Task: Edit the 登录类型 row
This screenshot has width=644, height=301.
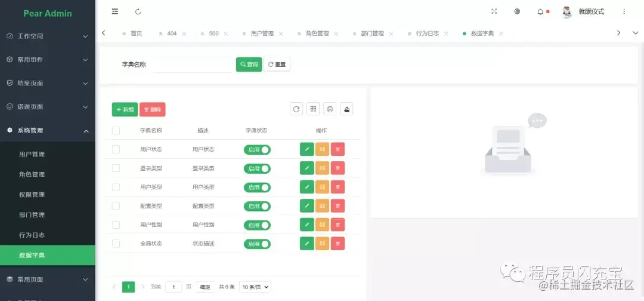Action: (x=307, y=168)
